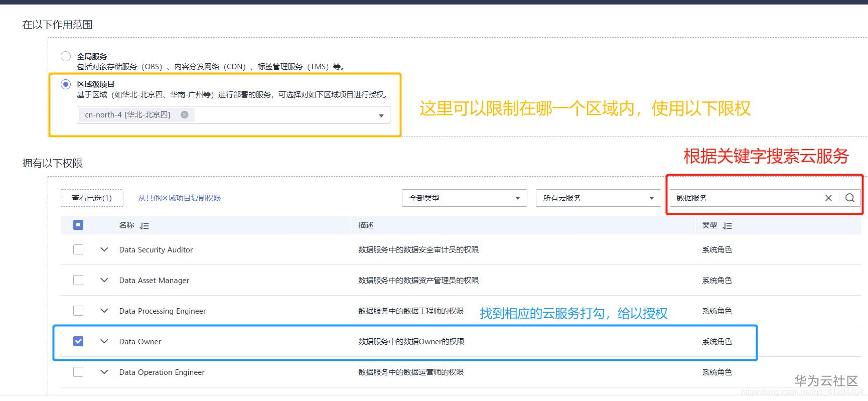The width and height of the screenshot is (868, 401).
Task: Expand the Data Owner row
Action: point(104,341)
